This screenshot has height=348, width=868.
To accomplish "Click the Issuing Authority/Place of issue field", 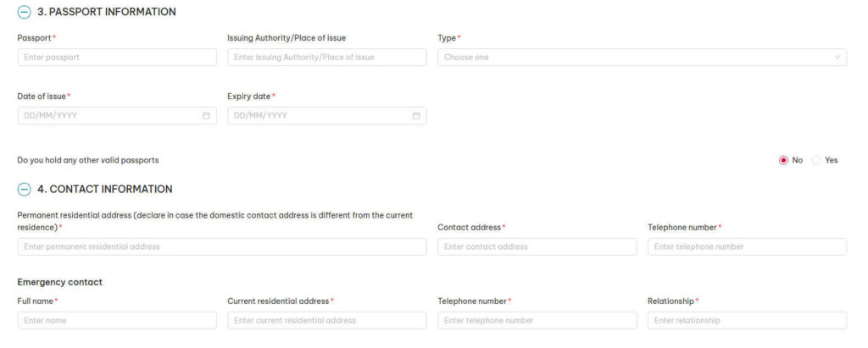I will [x=326, y=58].
